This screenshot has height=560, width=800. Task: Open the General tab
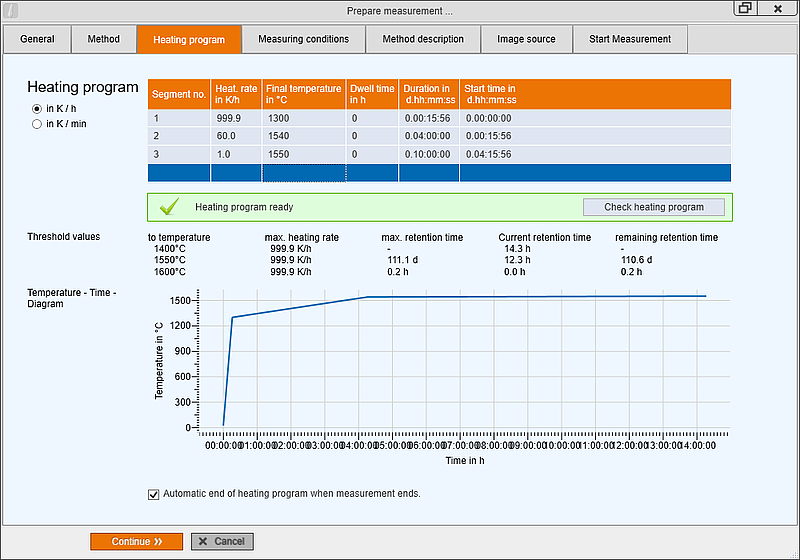[37, 39]
